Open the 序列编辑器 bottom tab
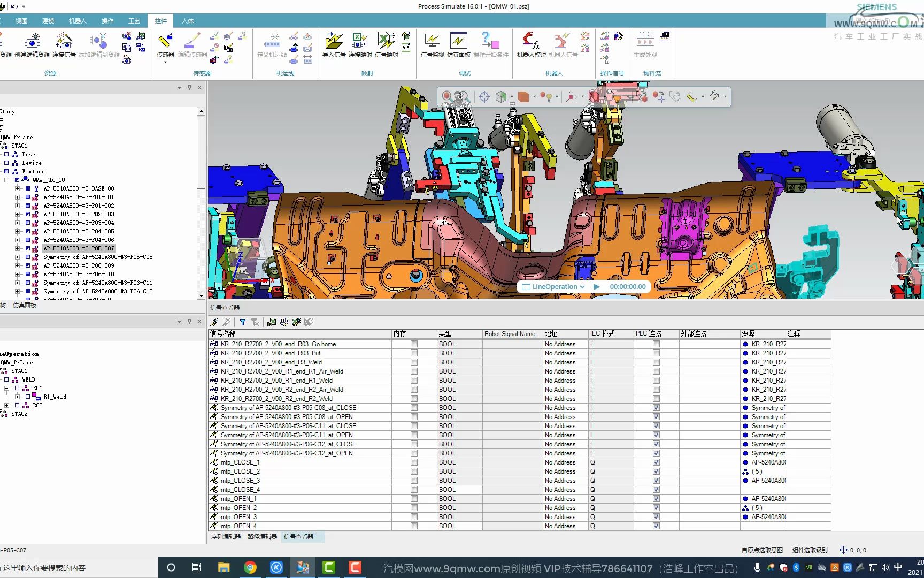Viewport: 924px width, 578px height. pyautogui.click(x=226, y=537)
